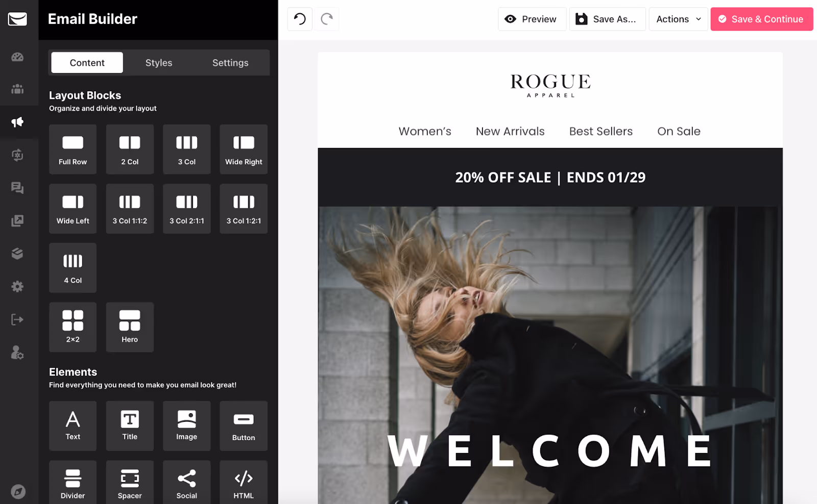Image resolution: width=817 pixels, height=504 pixels.
Task: Open the gear settings icon in sidebar
Action: tap(17, 286)
